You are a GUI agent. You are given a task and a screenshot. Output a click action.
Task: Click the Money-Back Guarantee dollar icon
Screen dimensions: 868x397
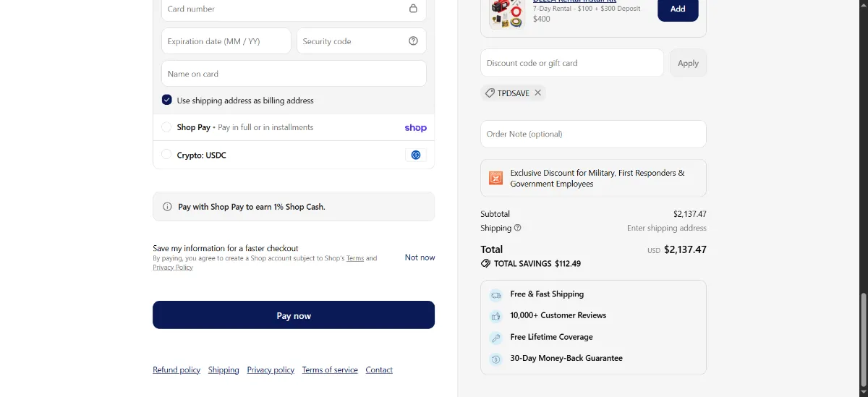pos(495,359)
